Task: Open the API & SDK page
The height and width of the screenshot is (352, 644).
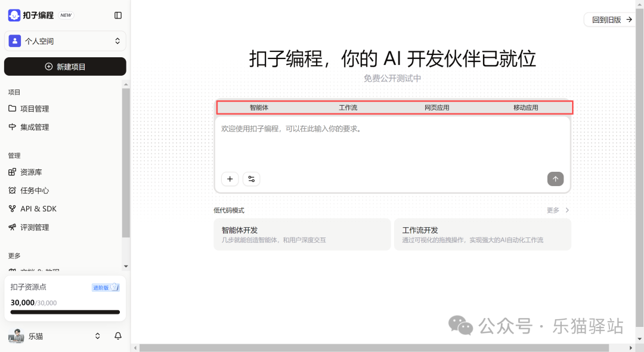Action: pyautogui.click(x=39, y=208)
